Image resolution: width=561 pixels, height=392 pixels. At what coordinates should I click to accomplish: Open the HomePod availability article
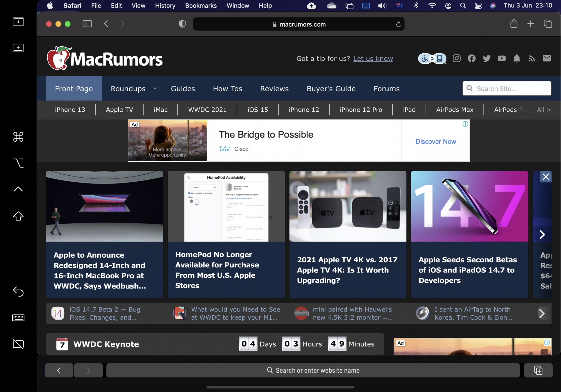226,234
